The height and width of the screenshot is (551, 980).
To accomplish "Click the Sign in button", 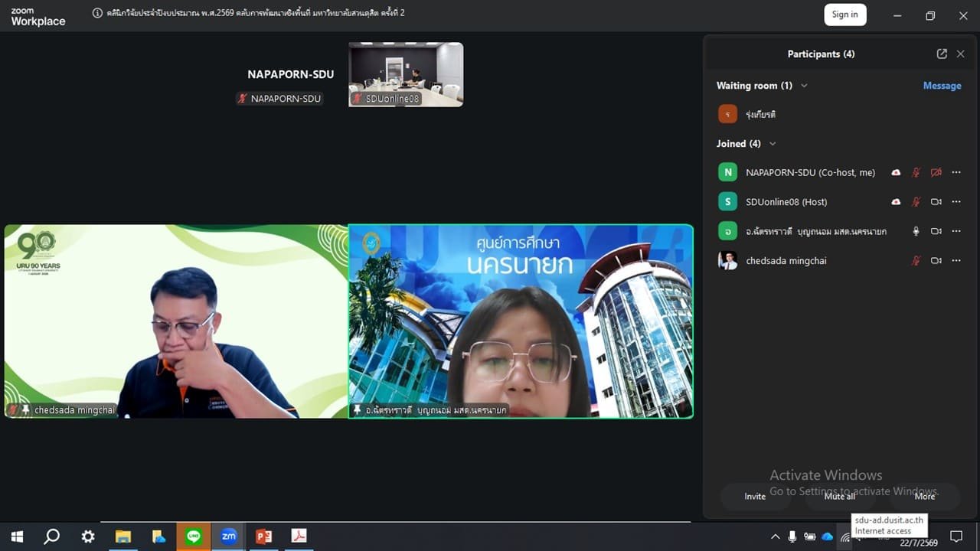I will (845, 15).
